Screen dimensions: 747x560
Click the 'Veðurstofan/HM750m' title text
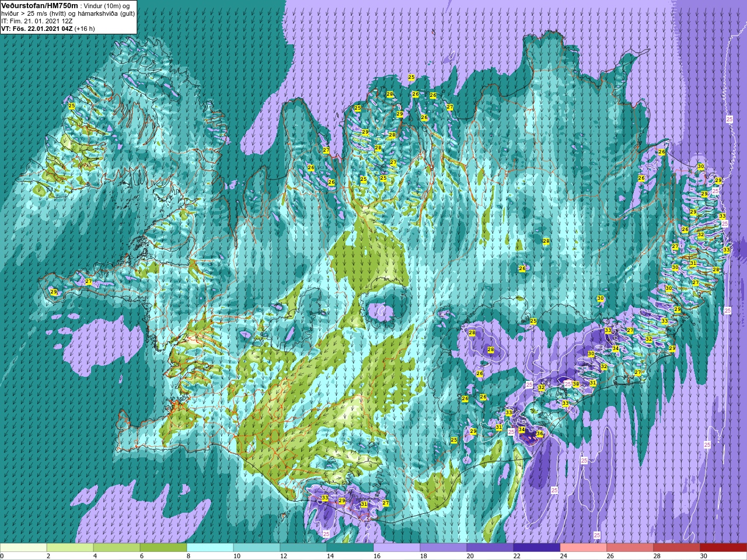pos(39,5)
